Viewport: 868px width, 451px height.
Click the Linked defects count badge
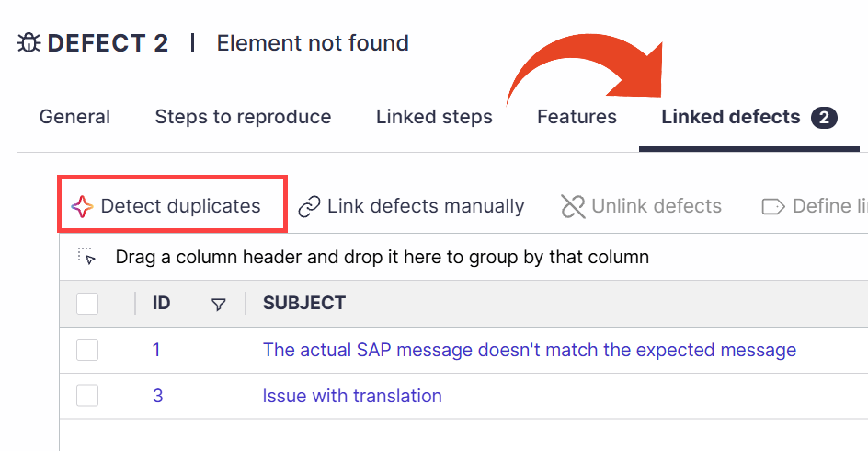coord(824,118)
